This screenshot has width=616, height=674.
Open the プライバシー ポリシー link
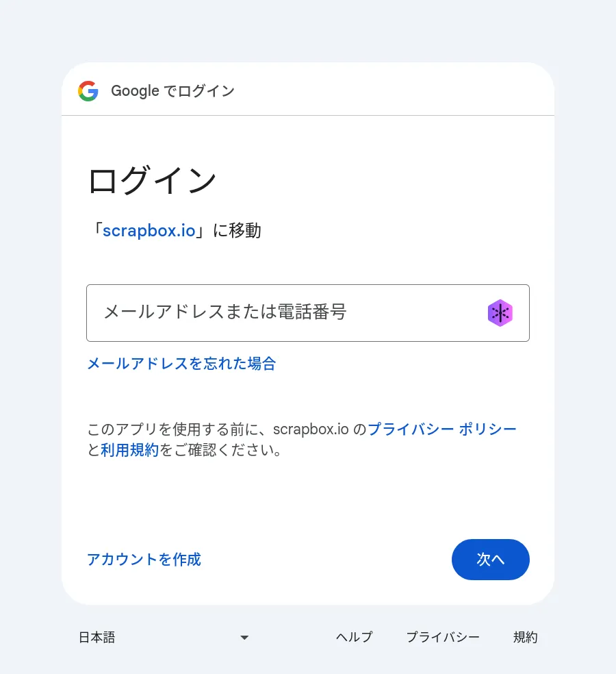pyautogui.click(x=442, y=429)
